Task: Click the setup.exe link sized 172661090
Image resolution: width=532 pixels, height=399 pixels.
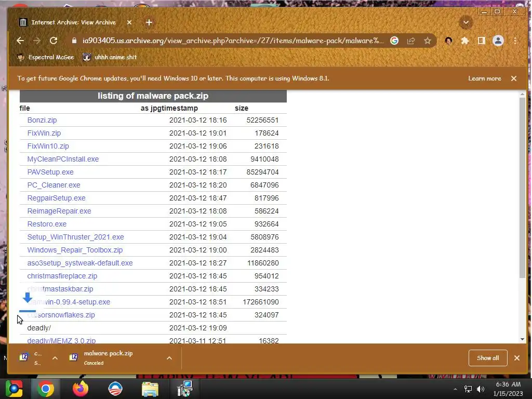Action: pyautogui.click(x=69, y=302)
